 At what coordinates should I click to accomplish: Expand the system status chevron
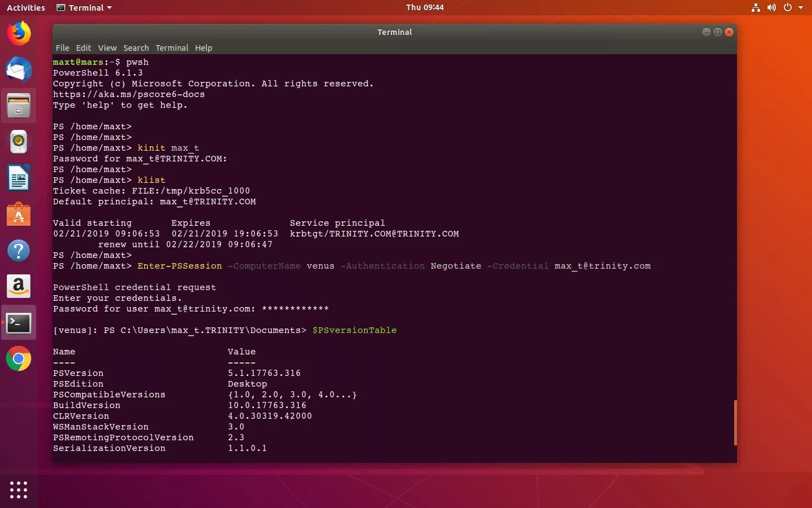(801, 7)
